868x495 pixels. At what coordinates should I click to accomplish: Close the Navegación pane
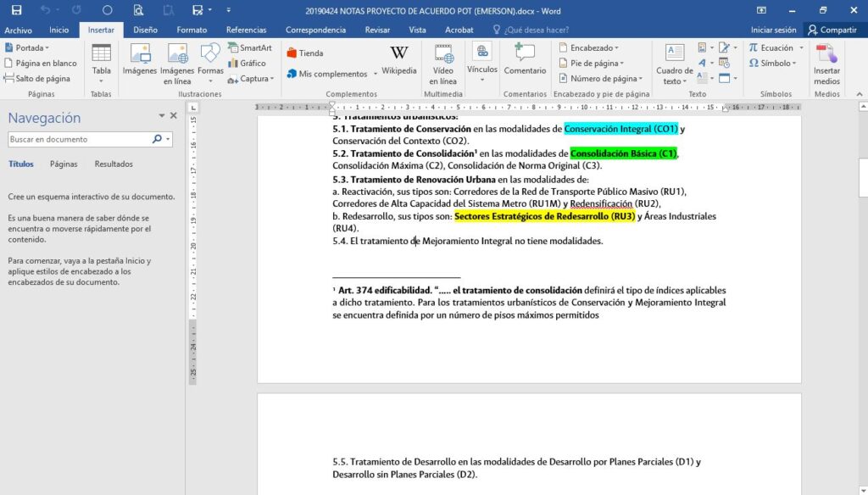click(x=173, y=116)
